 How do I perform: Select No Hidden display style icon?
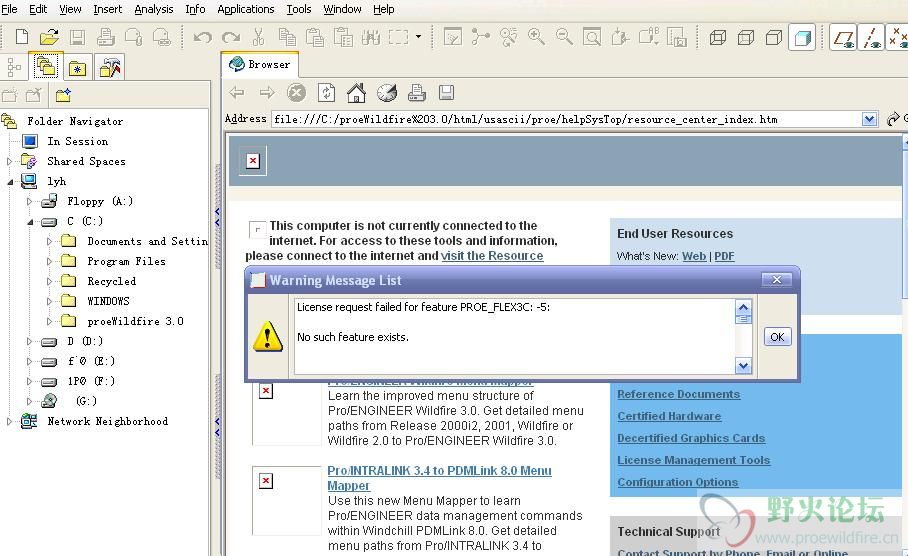[x=774, y=38]
